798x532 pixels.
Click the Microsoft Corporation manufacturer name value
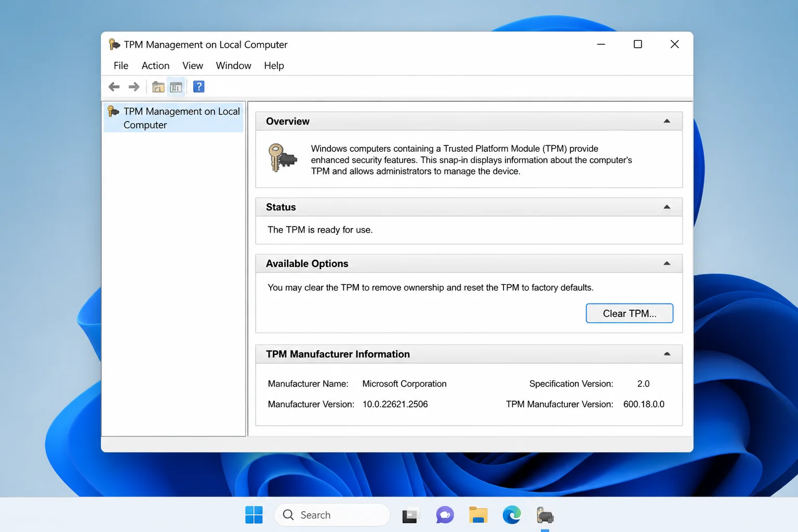point(404,383)
